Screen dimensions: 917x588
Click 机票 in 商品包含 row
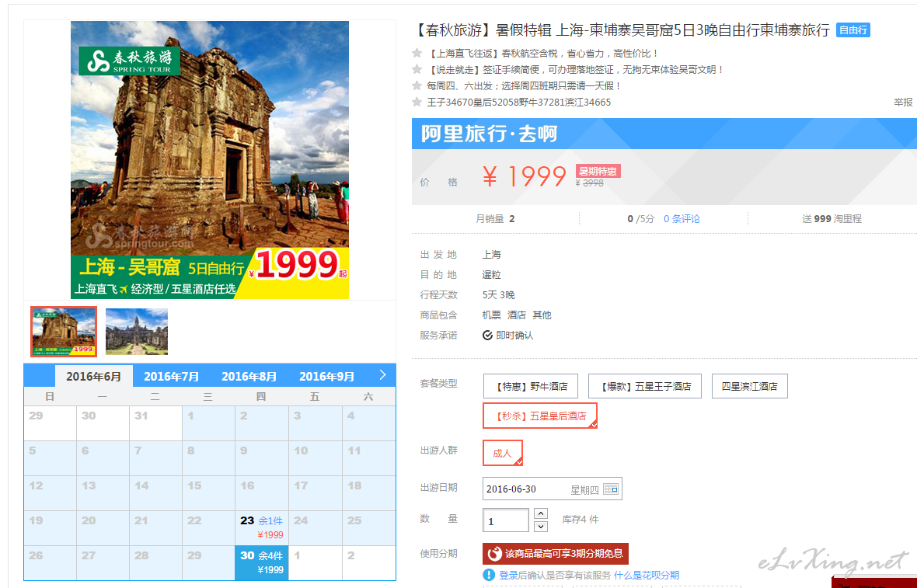(492, 315)
